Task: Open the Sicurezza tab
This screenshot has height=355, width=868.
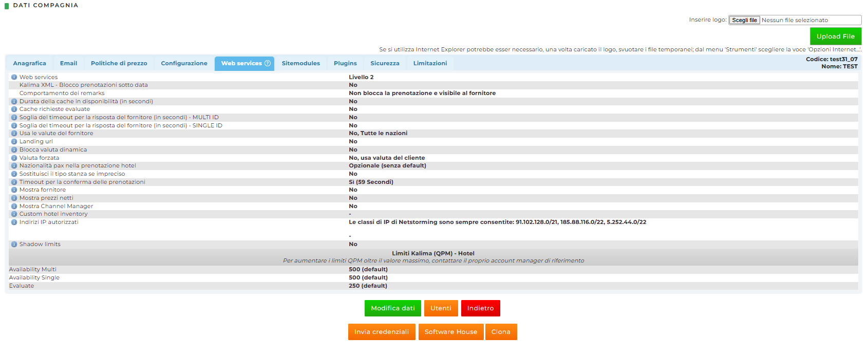Action: 385,63
